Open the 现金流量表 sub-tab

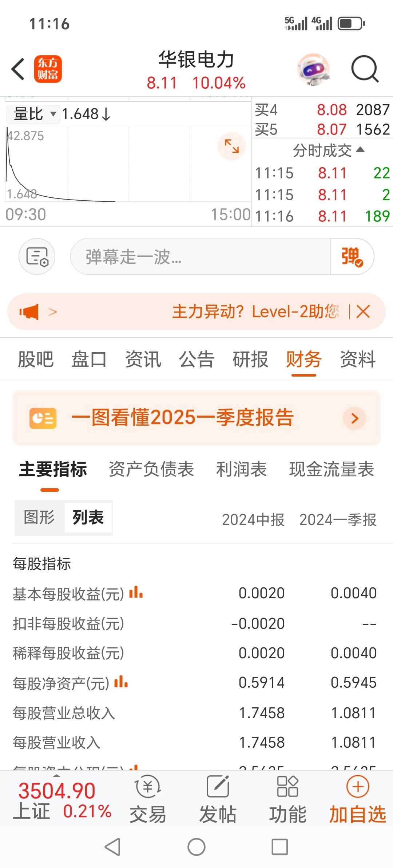pos(332,469)
